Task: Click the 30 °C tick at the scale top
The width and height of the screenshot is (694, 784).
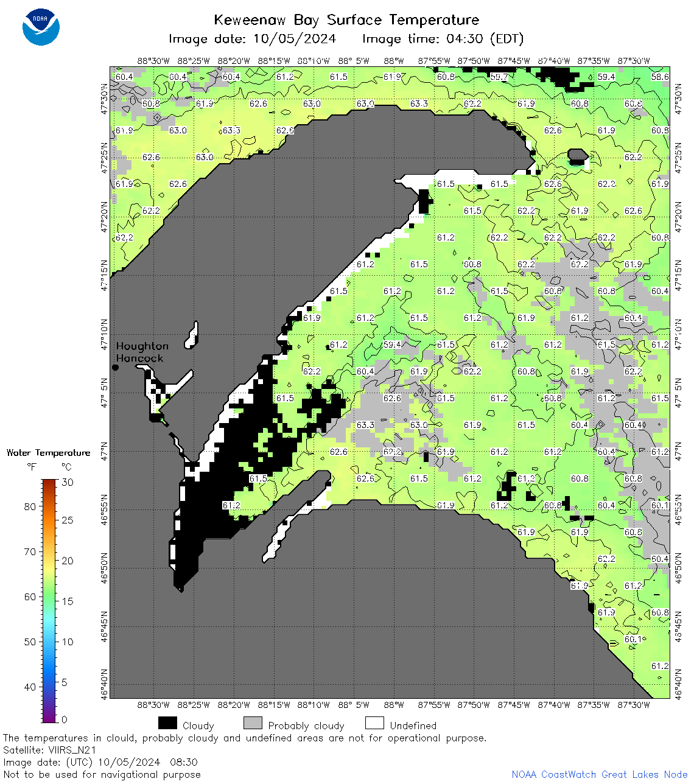Action: coord(68,482)
